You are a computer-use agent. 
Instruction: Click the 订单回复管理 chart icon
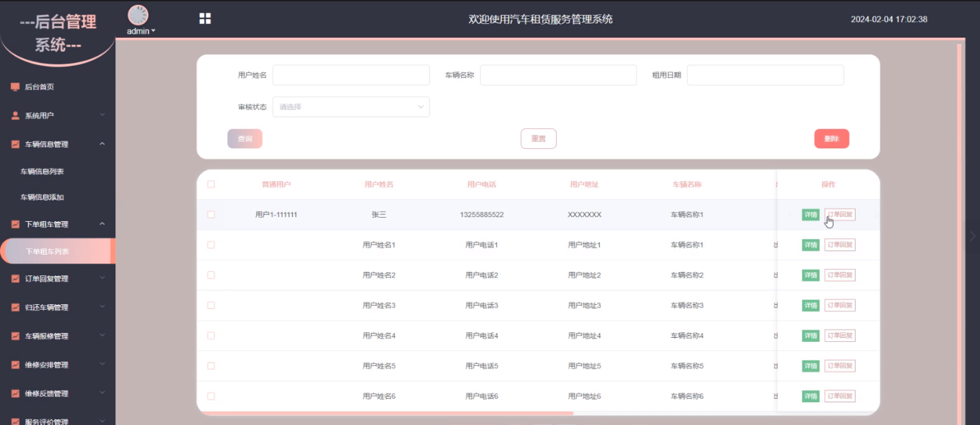coord(15,279)
